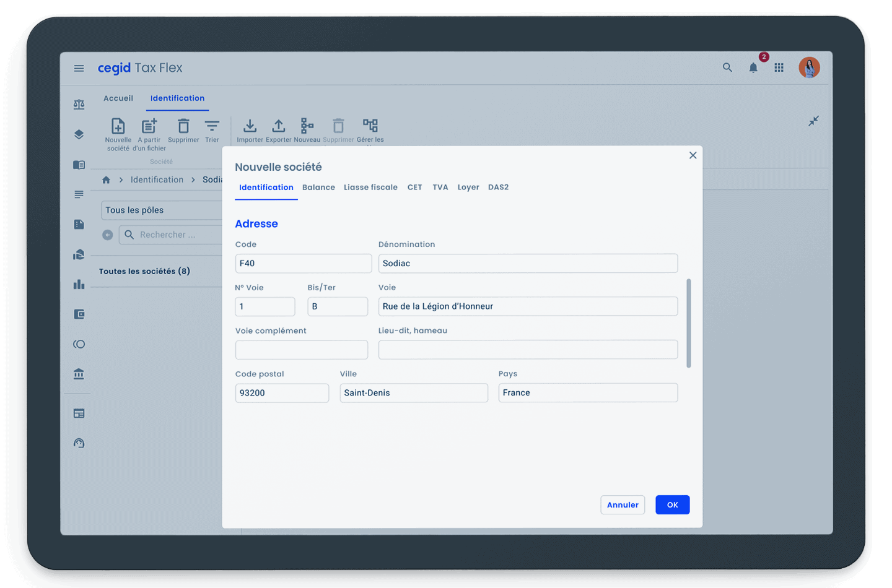Click the user profile avatar

pyautogui.click(x=809, y=67)
